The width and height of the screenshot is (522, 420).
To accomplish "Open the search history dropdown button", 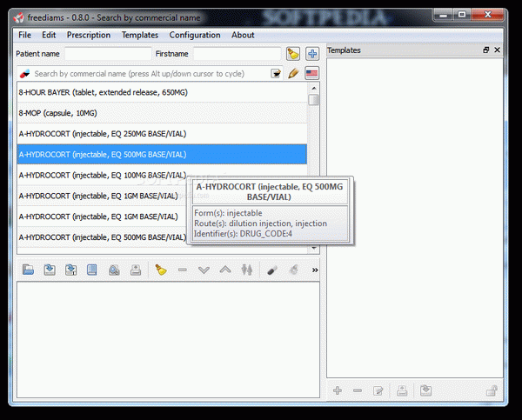I will (x=276, y=74).
